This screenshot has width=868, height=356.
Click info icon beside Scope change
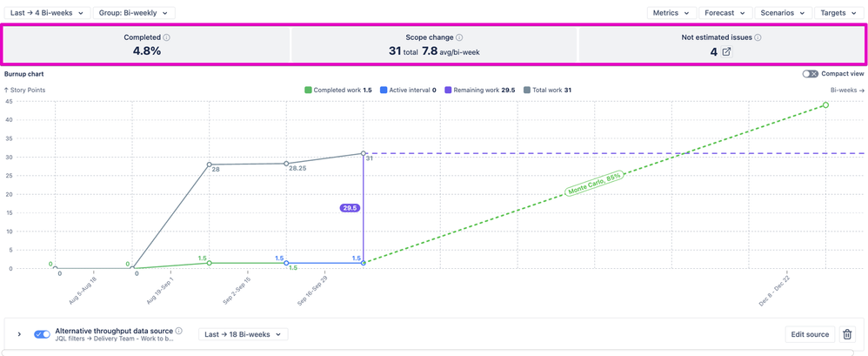click(x=459, y=38)
